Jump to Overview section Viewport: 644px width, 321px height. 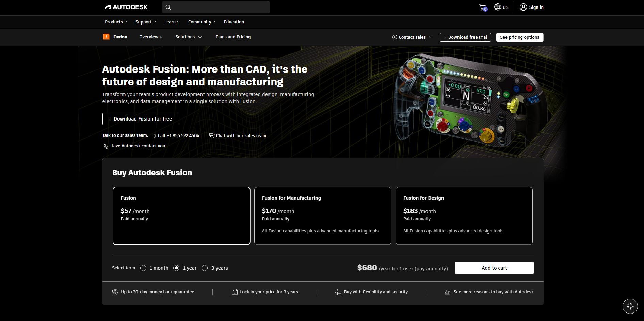coord(150,37)
